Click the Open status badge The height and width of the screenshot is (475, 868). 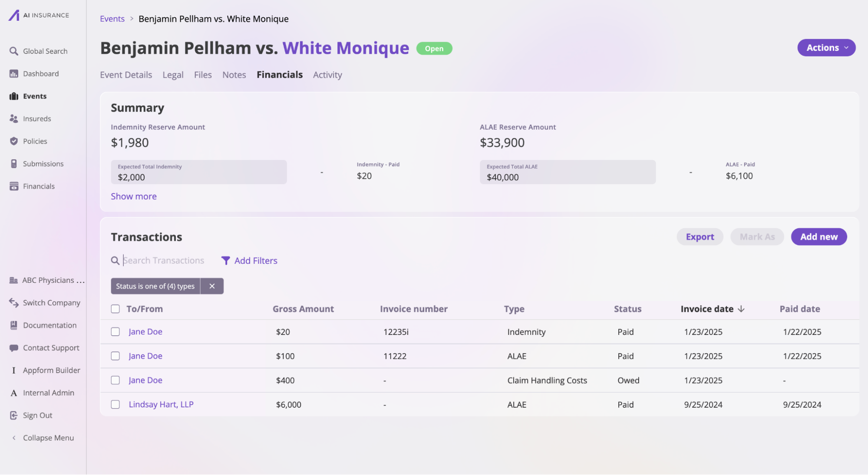[434, 49]
